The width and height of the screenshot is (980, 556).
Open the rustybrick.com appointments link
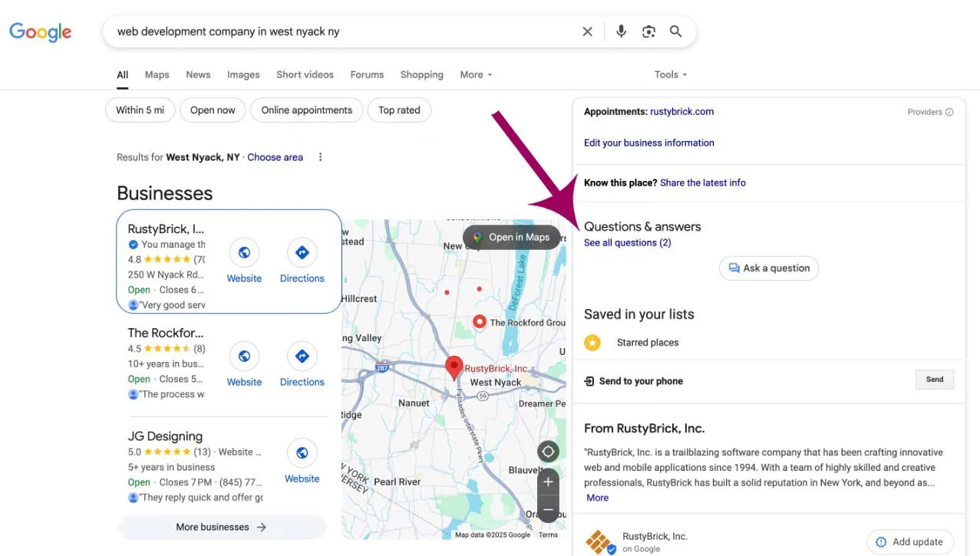pyautogui.click(x=681, y=112)
